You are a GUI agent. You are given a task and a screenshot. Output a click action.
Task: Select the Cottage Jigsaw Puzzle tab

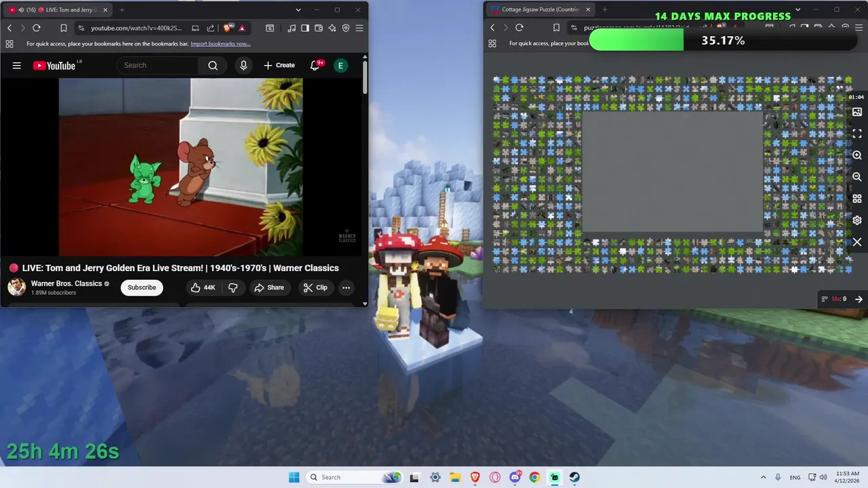(x=540, y=9)
